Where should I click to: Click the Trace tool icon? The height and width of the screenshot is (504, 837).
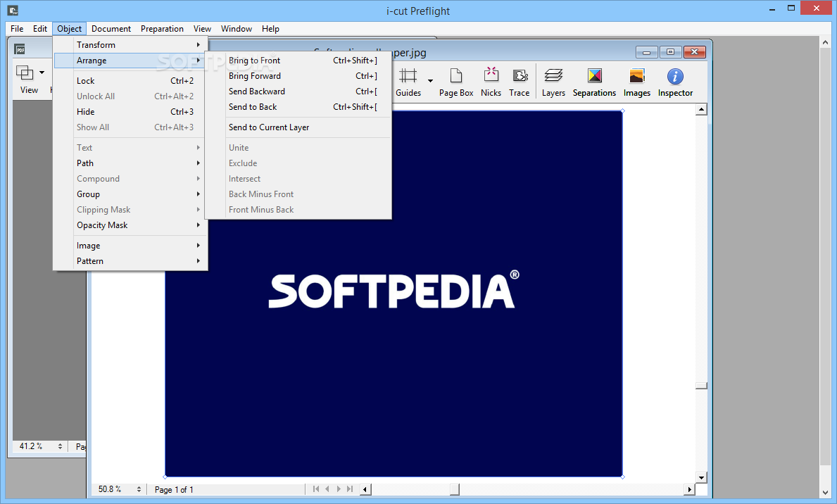[x=520, y=76]
